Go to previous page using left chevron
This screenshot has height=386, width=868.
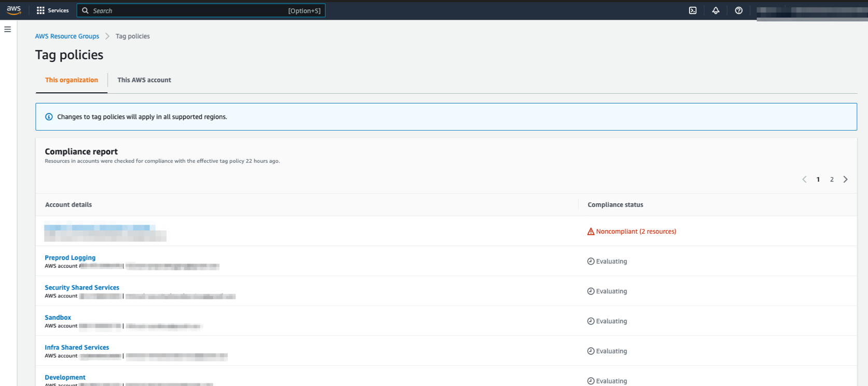pyautogui.click(x=804, y=179)
